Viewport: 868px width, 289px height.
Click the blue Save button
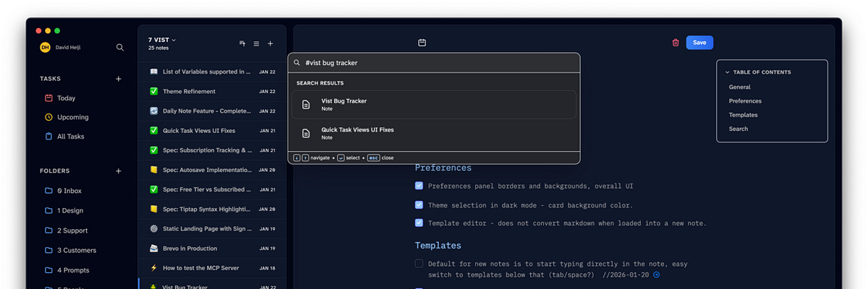(699, 43)
